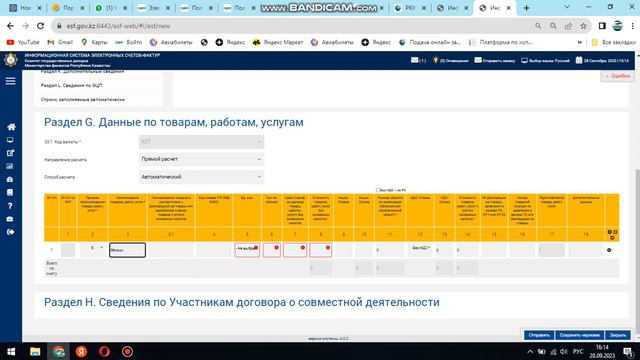Show hidden tray icons chevron
The width and height of the screenshot is (640, 360).
pos(530,351)
